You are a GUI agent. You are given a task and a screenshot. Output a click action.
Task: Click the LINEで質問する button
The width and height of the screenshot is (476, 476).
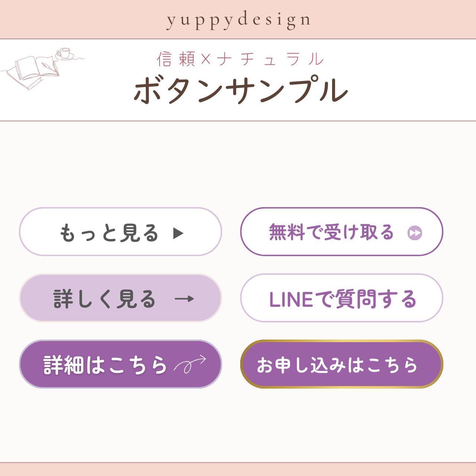click(x=341, y=298)
